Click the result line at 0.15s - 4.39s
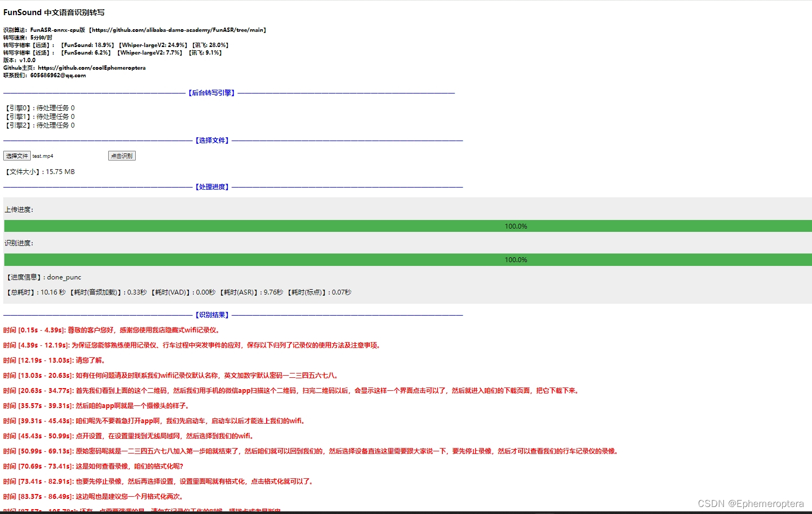 [x=112, y=330]
